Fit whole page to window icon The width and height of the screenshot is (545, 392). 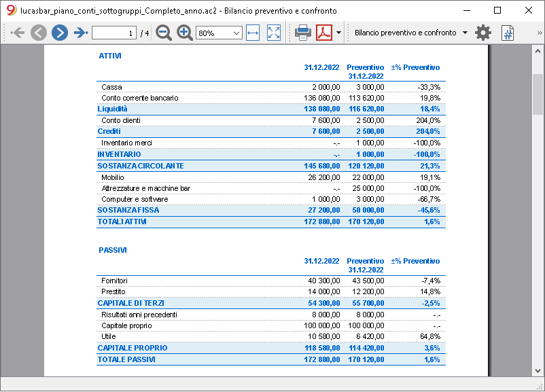(x=274, y=33)
